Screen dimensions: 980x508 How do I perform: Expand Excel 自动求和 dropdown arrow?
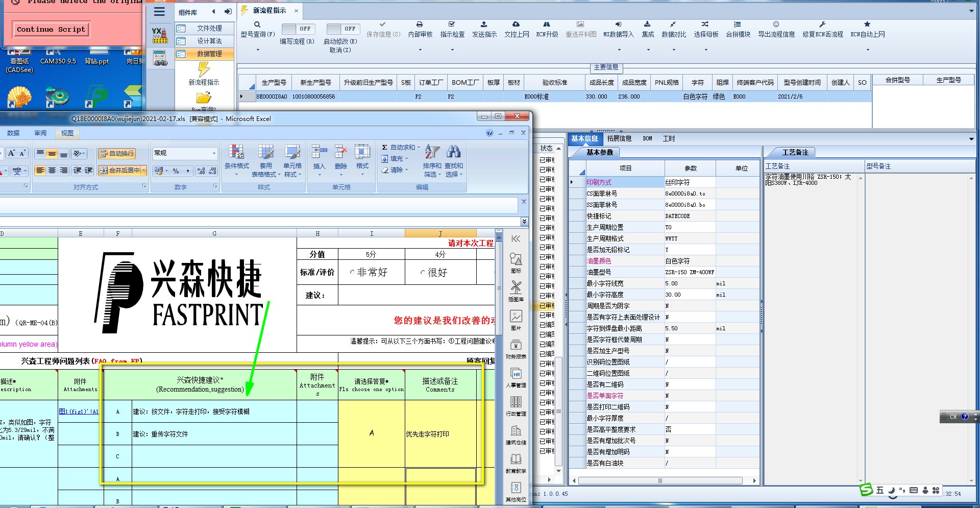pyautogui.click(x=419, y=148)
